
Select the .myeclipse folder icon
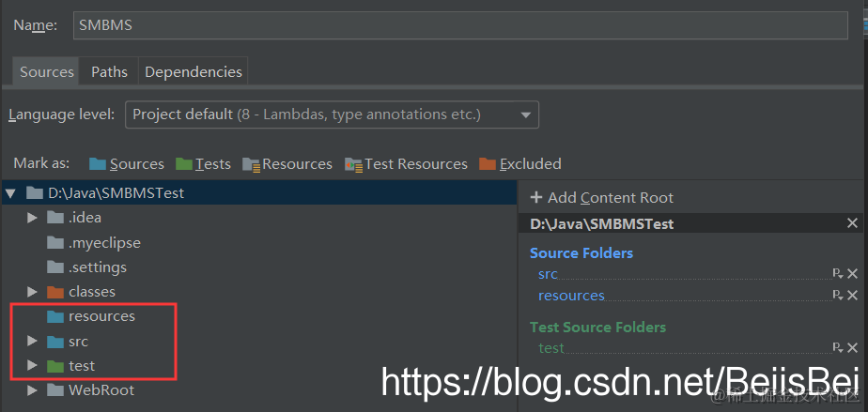coord(55,242)
